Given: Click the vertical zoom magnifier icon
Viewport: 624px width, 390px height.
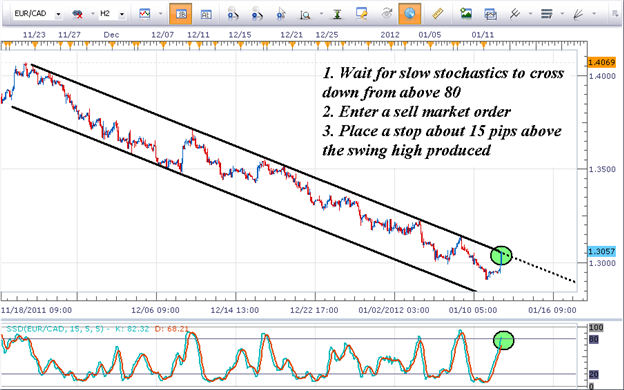Looking at the screenshot, I should pos(305,15).
